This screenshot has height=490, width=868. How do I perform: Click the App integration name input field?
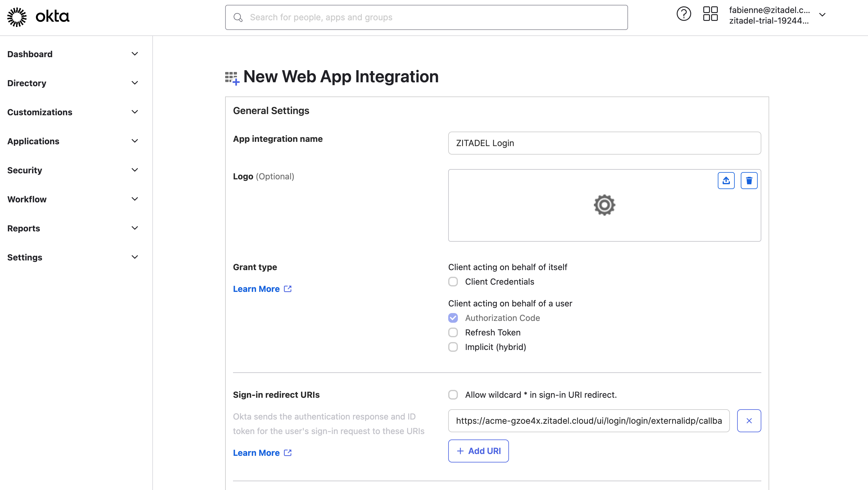coord(604,143)
